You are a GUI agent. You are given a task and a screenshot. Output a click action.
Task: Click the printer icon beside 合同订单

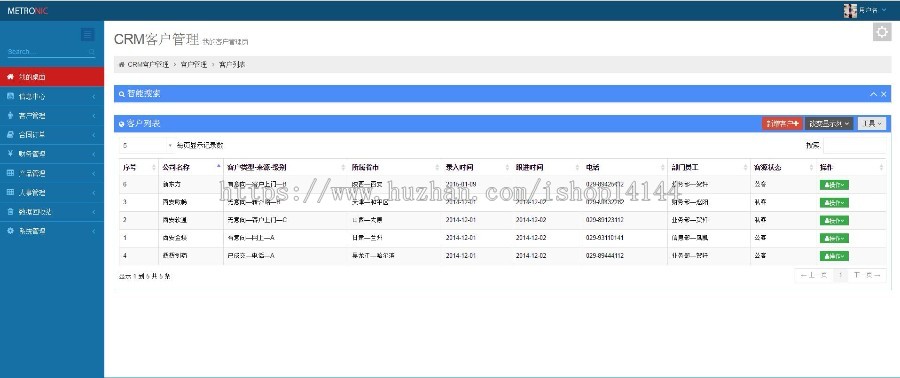(x=10, y=134)
